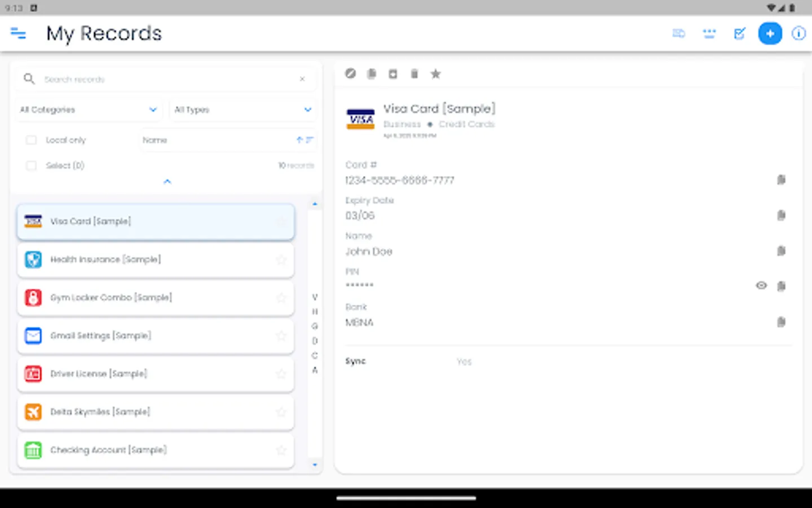Image resolution: width=812 pixels, height=508 pixels.
Task: Open the app info icon in toolbar
Action: pos(799,33)
